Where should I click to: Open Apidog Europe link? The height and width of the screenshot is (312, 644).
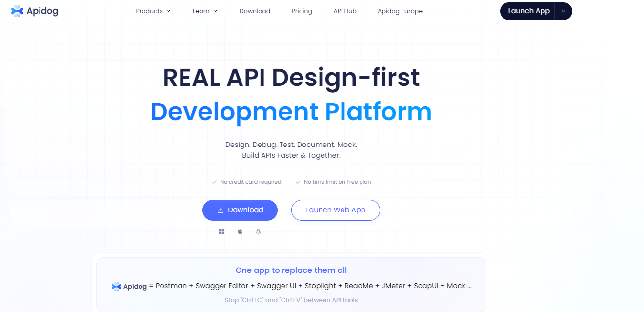[x=400, y=11]
